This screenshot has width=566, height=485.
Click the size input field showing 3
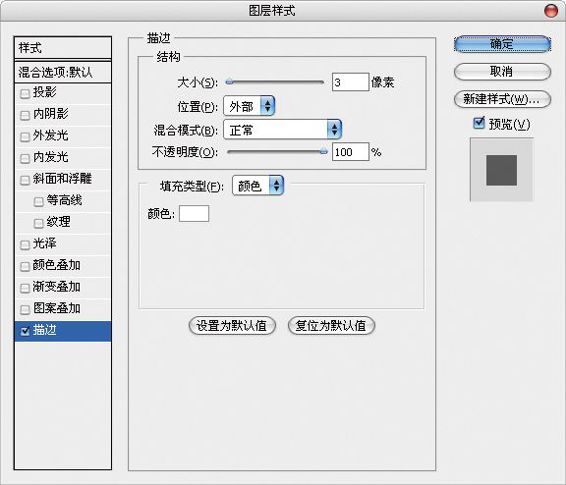click(x=351, y=82)
